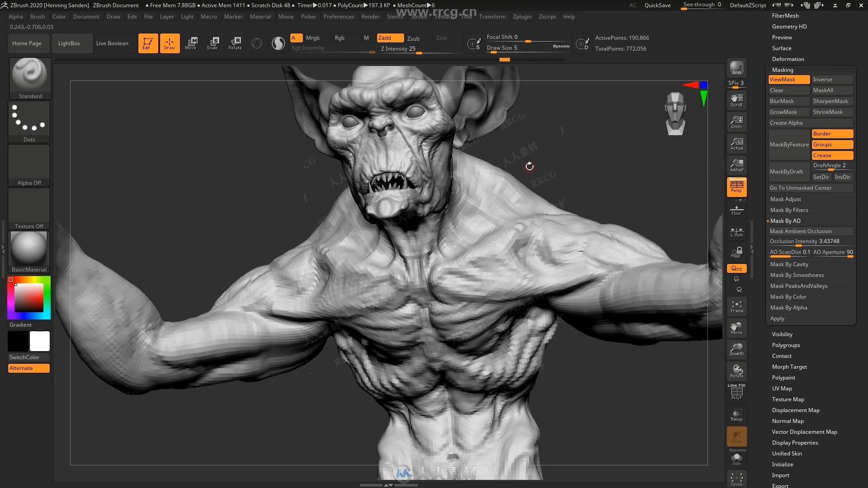The width and height of the screenshot is (868, 488).
Task: Pick a color in the color picker
Action: 29,297
